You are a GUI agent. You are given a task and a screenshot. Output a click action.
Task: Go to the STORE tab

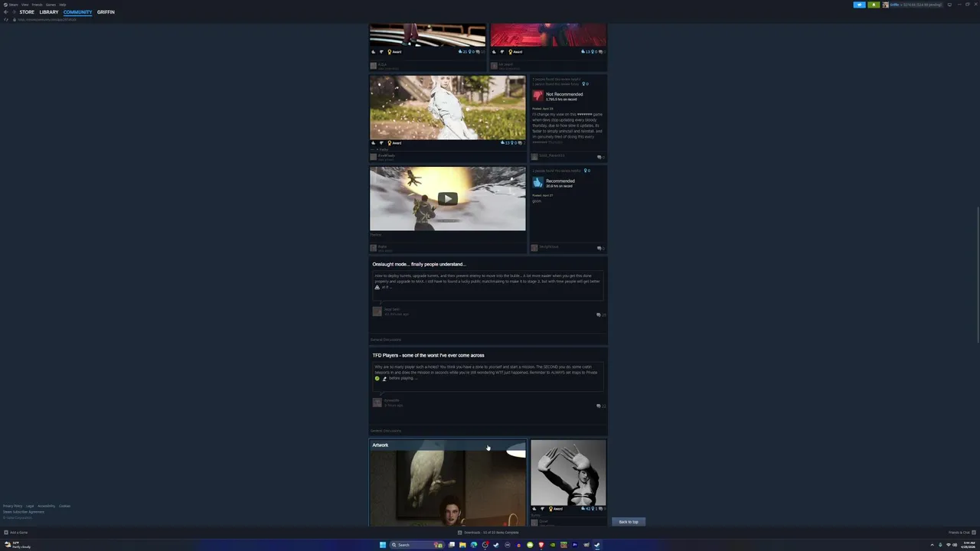27,12
